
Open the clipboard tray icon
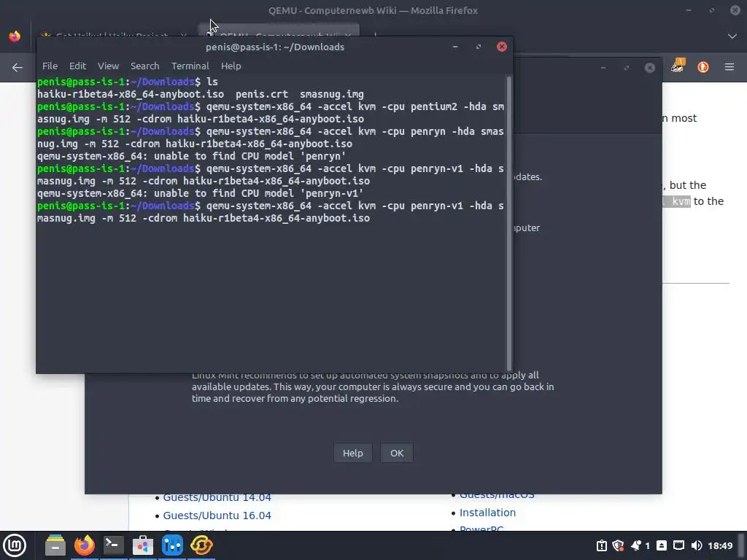[x=602, y=545]
